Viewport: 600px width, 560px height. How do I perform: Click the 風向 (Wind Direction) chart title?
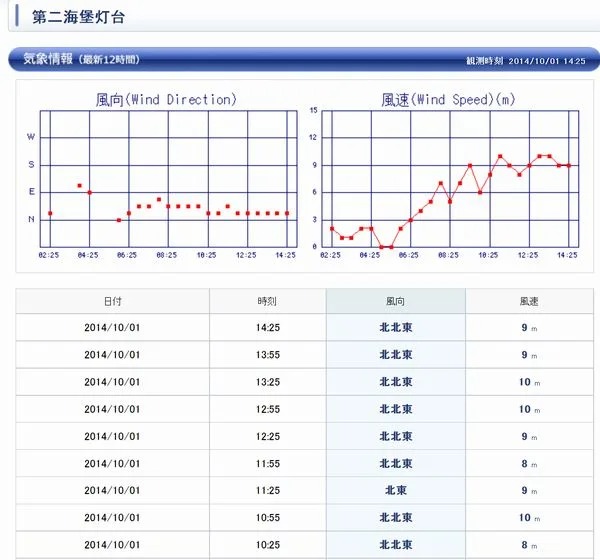(166, 99)
